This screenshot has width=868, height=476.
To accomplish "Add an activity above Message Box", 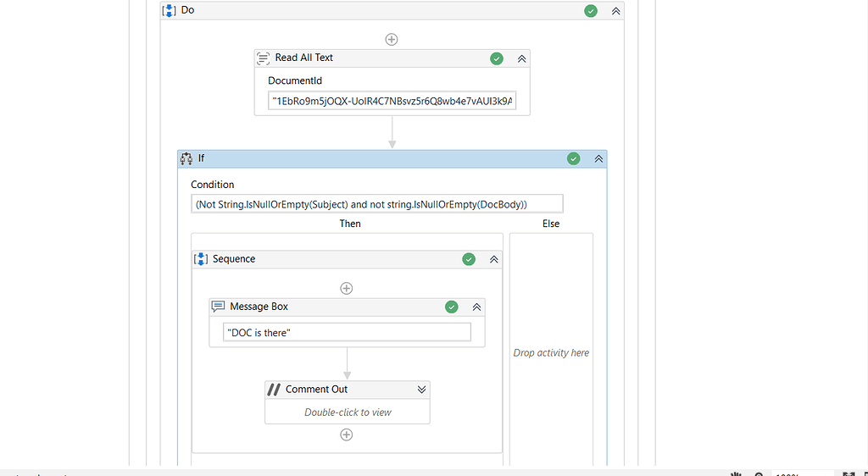I will tap(346, 288).
